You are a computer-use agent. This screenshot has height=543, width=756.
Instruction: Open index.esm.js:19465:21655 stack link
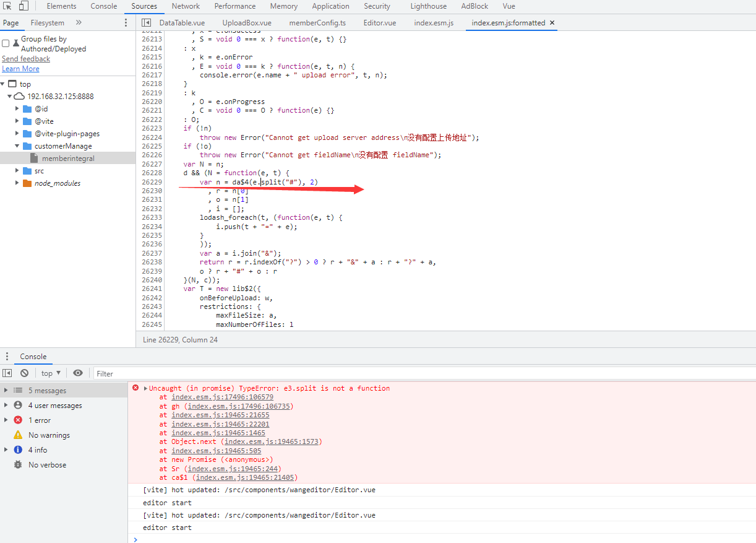point(220,415)
